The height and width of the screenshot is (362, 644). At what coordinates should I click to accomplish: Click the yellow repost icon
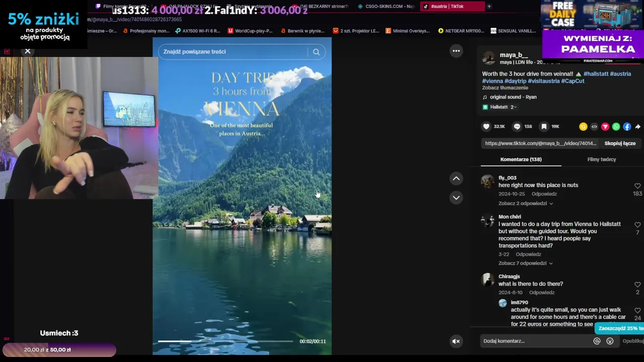[583, 127]
